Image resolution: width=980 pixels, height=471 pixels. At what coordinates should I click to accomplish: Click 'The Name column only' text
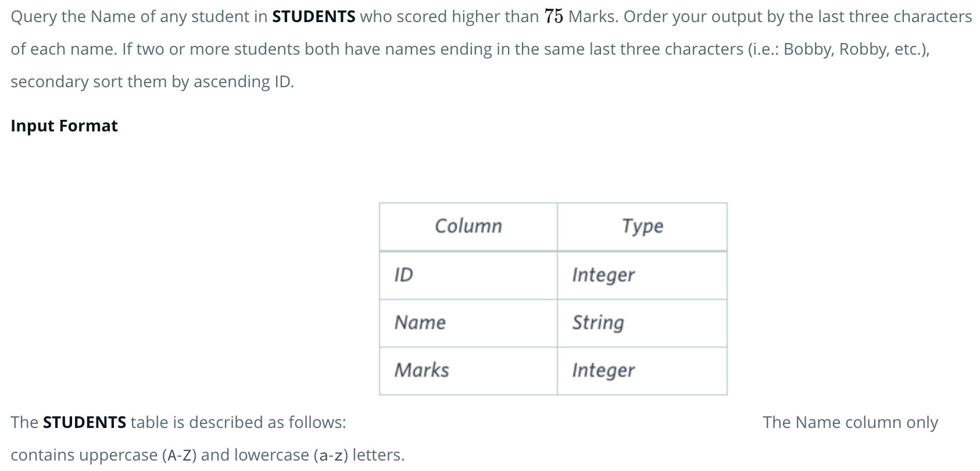[850, 422]
